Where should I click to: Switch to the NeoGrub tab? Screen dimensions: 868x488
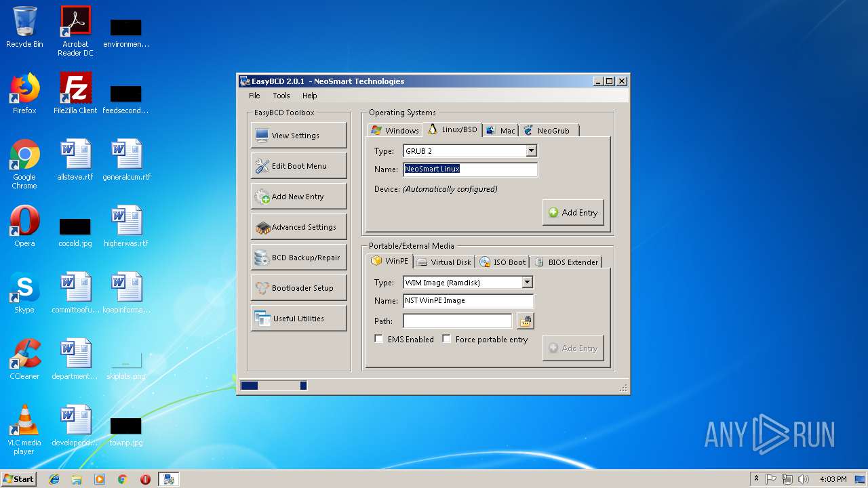(548, 130)
